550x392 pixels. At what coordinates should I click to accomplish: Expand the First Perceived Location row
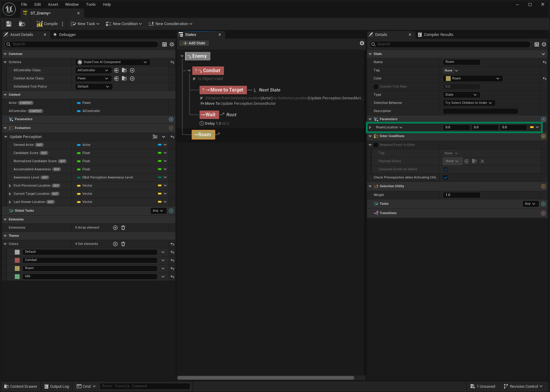[x=10, y=186]
